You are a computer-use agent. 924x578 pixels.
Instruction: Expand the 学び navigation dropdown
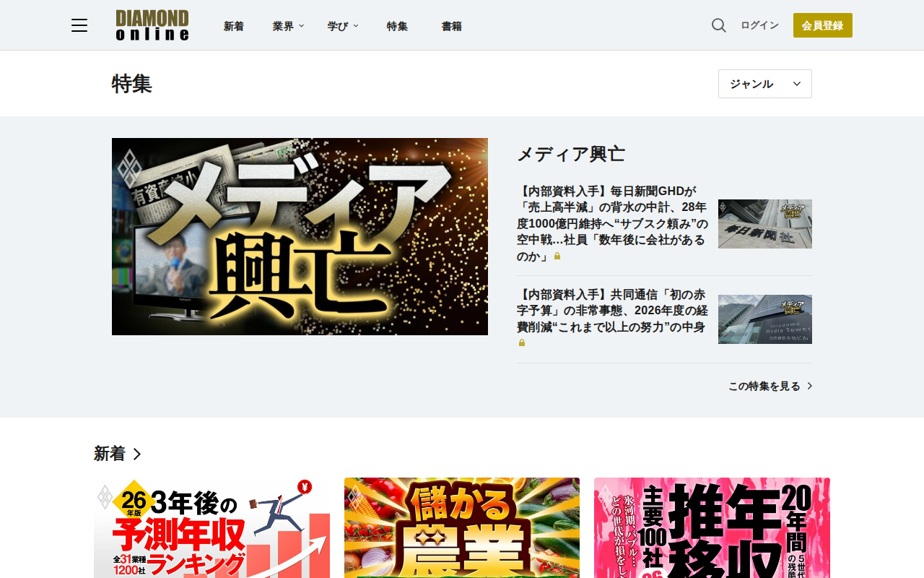[x=343, y=26]
